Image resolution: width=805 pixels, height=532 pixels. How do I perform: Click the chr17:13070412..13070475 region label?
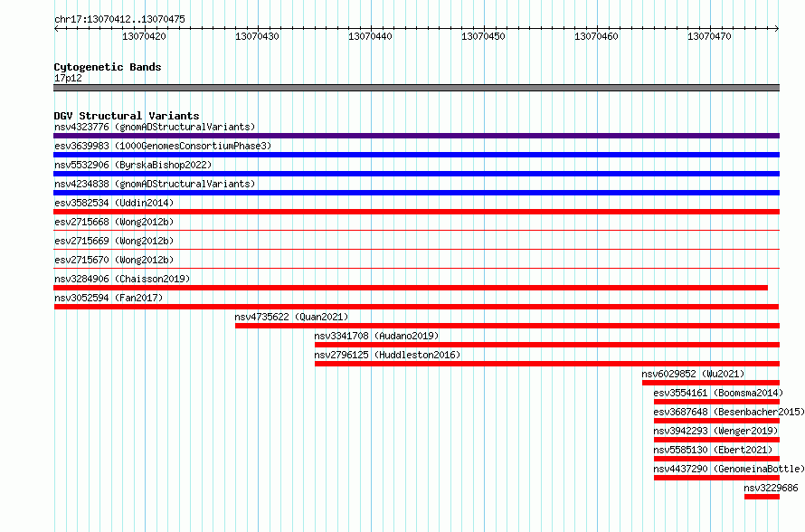pos(119,19)
